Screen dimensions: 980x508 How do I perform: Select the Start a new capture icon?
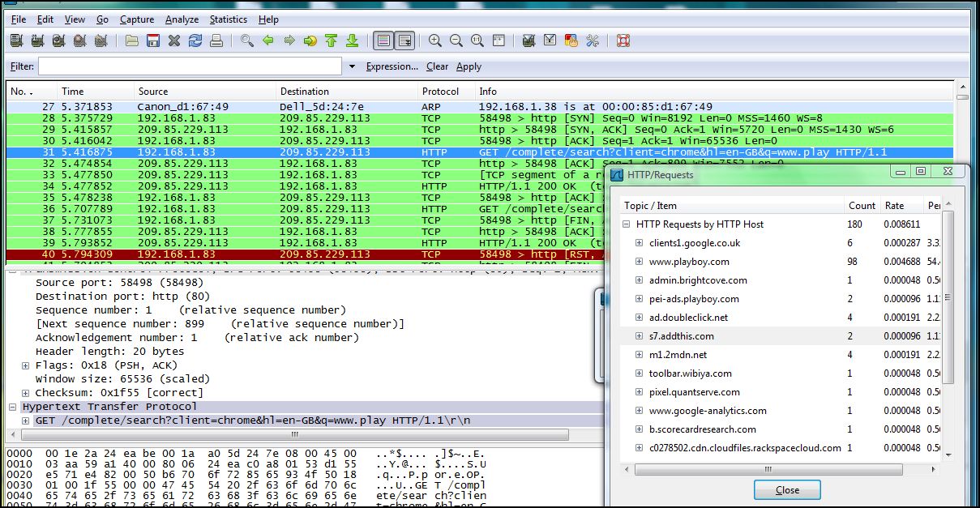tap(57, 40)
